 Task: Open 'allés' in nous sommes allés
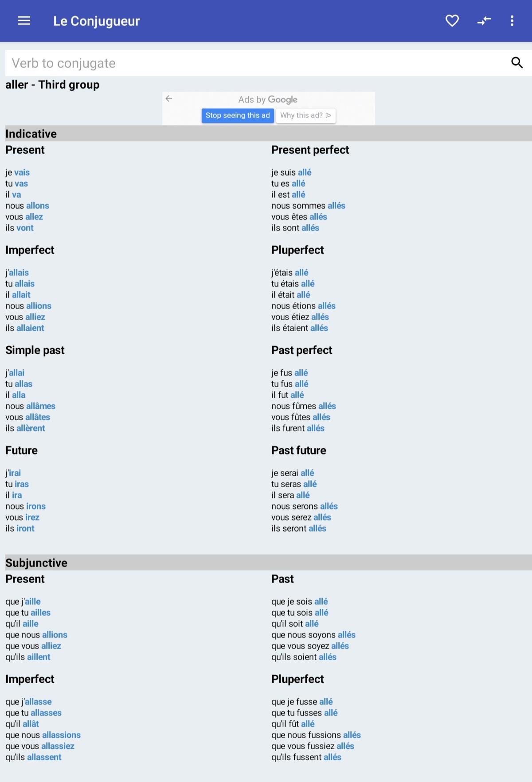tap(336, 206)
